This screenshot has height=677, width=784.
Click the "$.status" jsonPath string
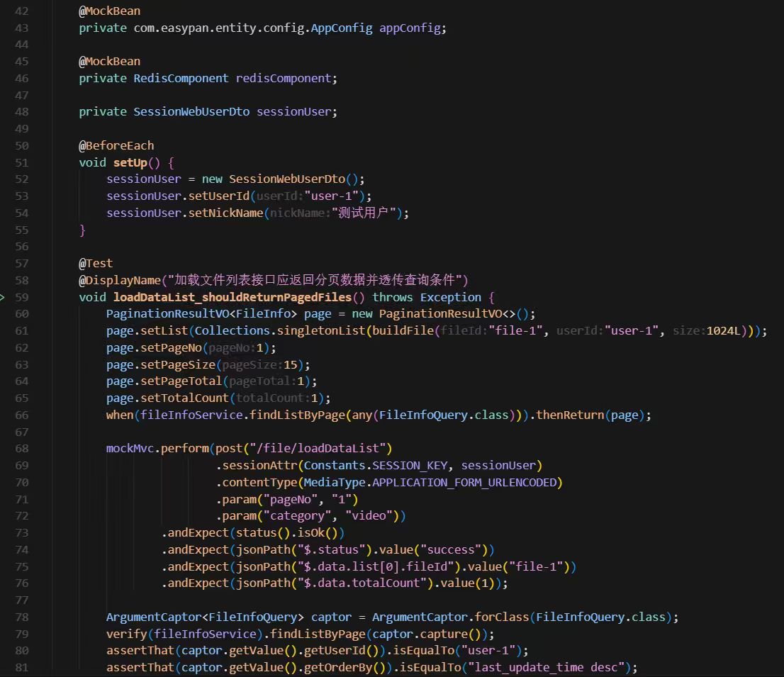click(332, 550)
